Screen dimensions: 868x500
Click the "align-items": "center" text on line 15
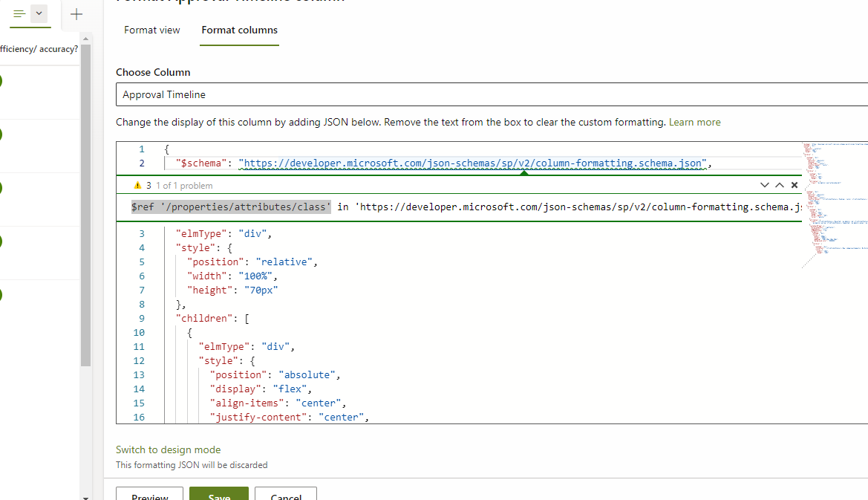[x=278, y=403]
